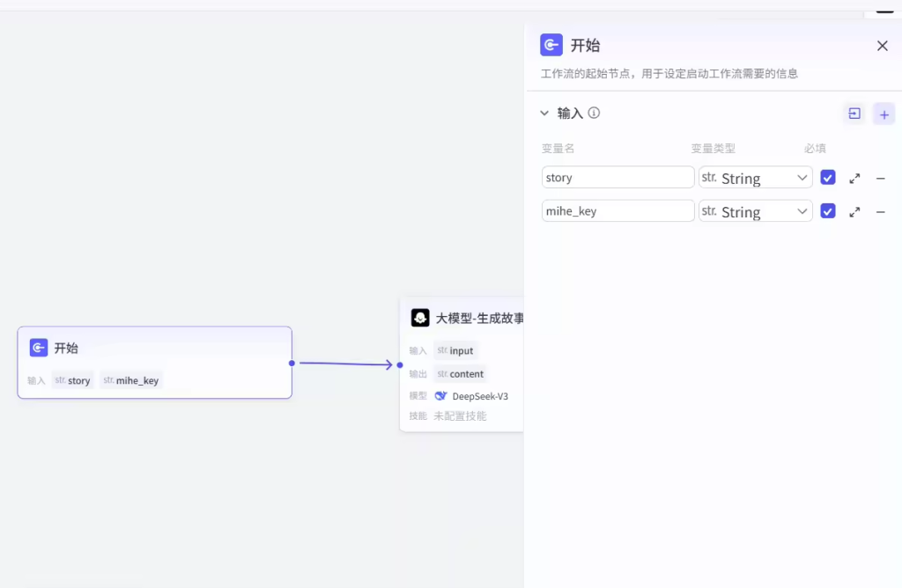
Task: Remove the story variable row
Action: (880, 178)
